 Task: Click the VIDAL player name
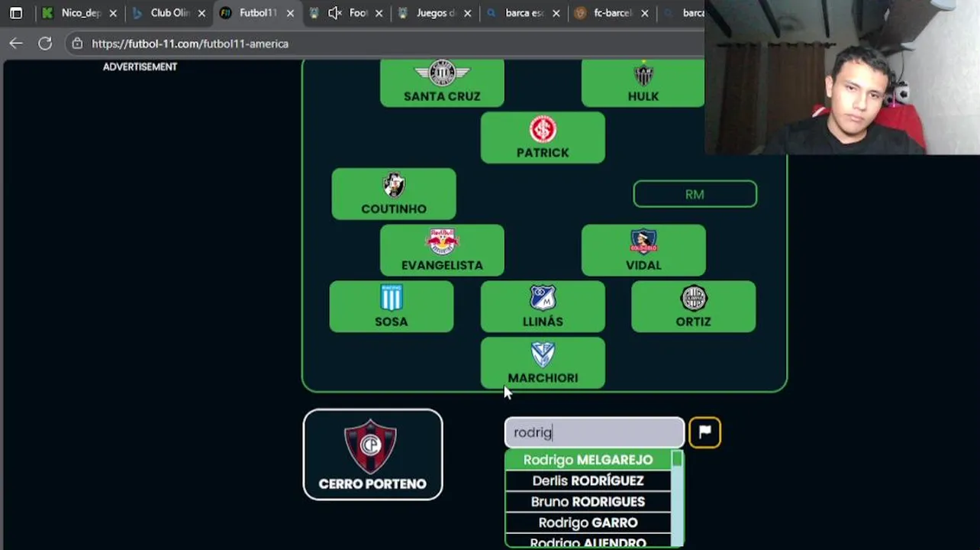[x=643, y=265]
